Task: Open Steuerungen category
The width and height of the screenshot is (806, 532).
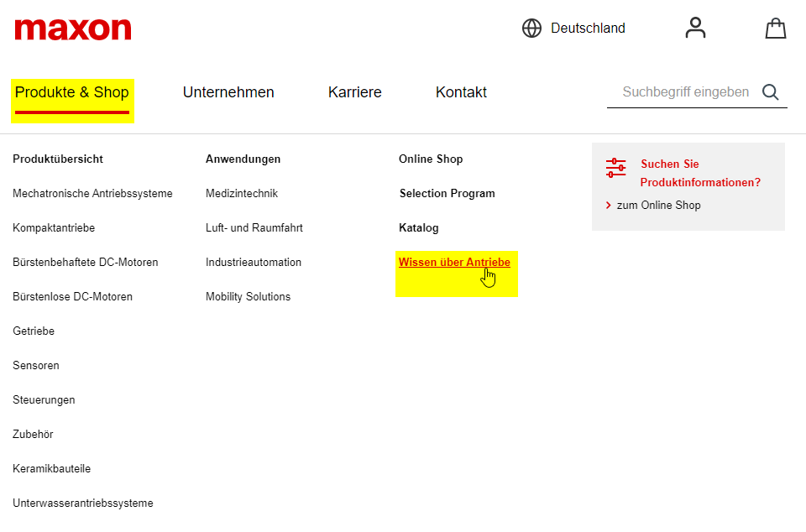Action: [x=44, y=400]
